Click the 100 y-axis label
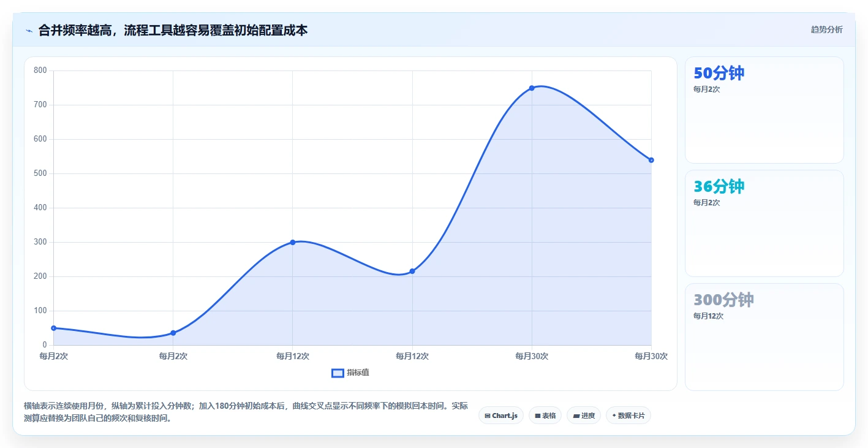868x448 pixels. coord(40,311)
